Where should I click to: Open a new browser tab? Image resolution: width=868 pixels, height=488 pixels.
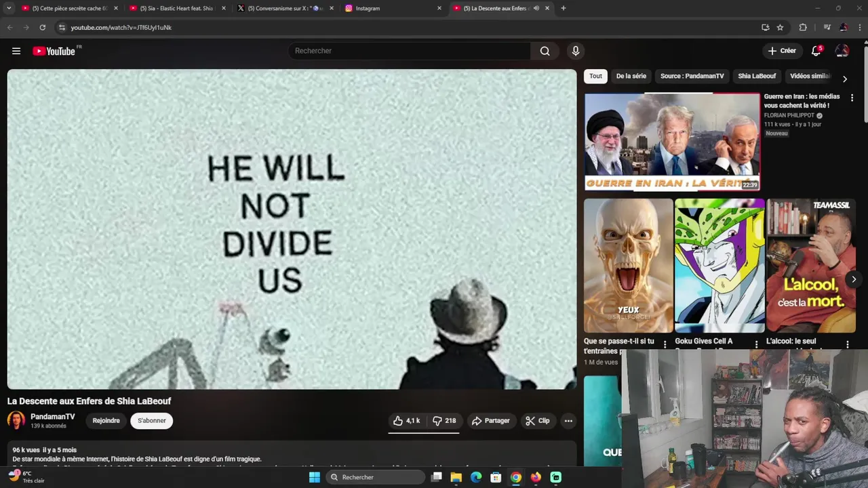click(x=564, y=8)
